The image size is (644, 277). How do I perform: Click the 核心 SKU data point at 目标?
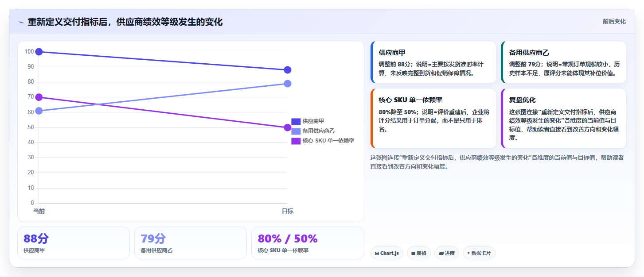[x=287, y=127]
